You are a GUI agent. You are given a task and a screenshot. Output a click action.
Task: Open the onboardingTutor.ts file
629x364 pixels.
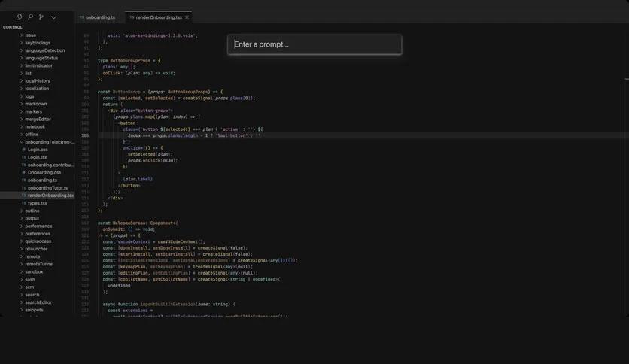tap(47, 187)
